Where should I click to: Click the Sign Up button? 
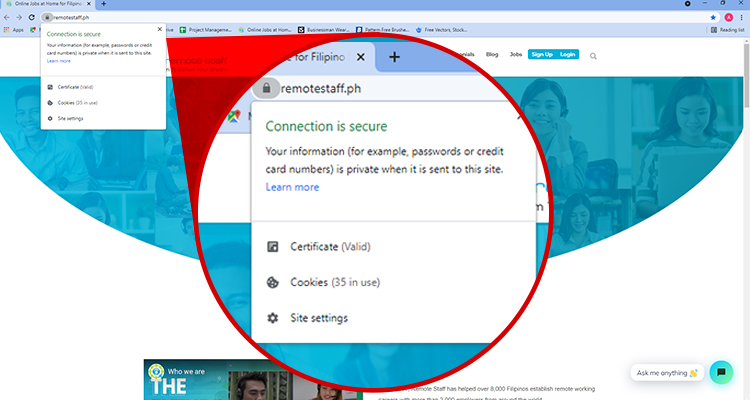[542, 55]
